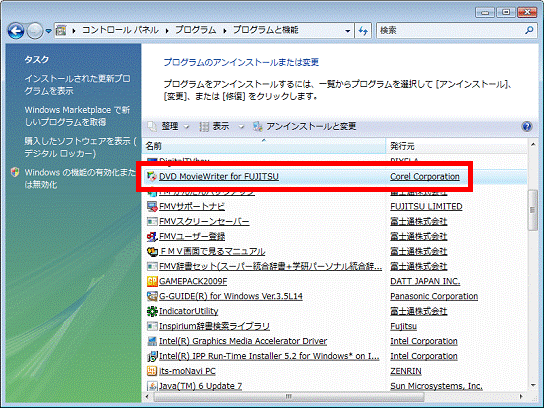This screenshot has width=544, height=408.
Task: Click ZENRIN publisher text
Action: pos(406,371)
